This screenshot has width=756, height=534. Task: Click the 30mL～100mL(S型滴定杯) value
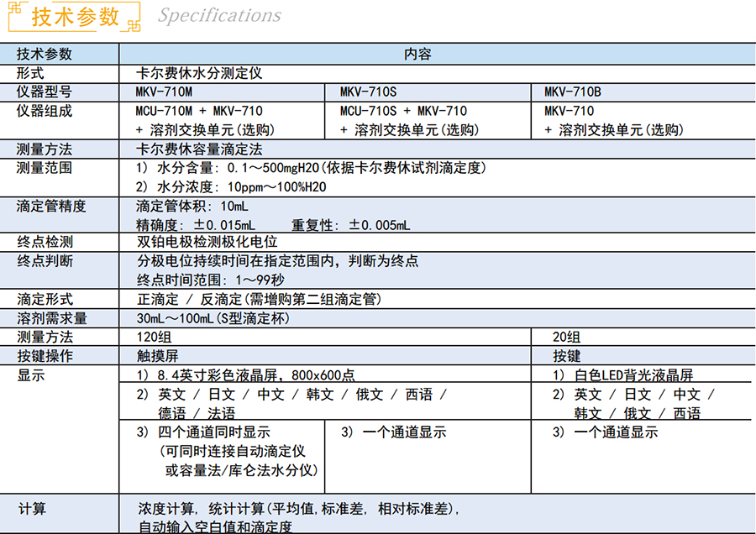[217, 318]
